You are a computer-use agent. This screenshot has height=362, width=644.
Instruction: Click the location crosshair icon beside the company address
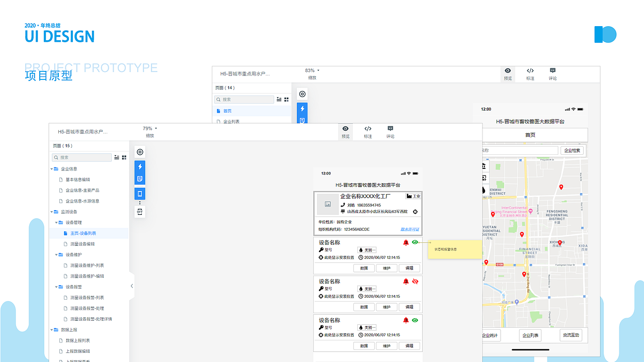coord(415,212)
